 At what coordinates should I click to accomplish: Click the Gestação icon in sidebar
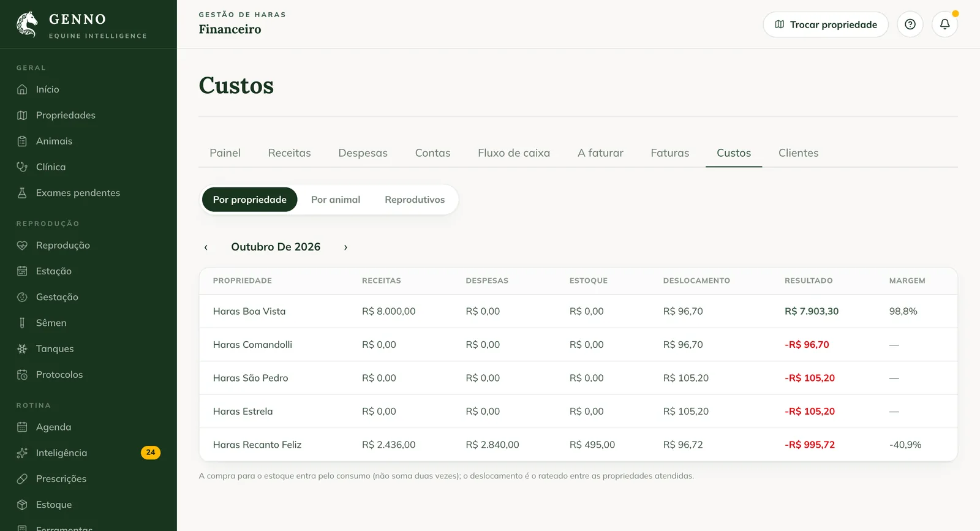coord(22,297)
